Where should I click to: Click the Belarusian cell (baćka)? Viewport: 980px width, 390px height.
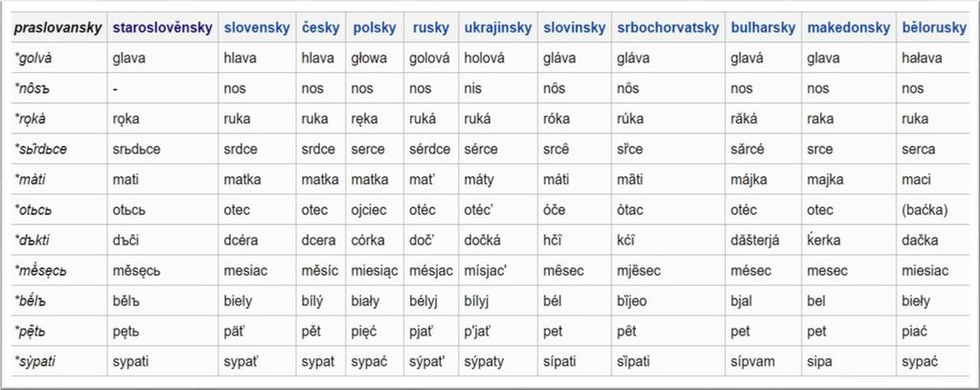(925, 210)
